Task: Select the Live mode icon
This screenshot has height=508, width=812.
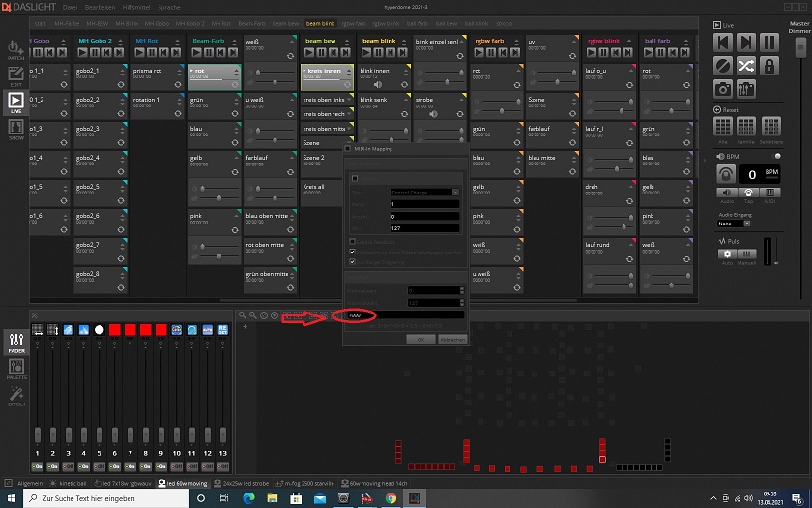Action: point(15,103)
